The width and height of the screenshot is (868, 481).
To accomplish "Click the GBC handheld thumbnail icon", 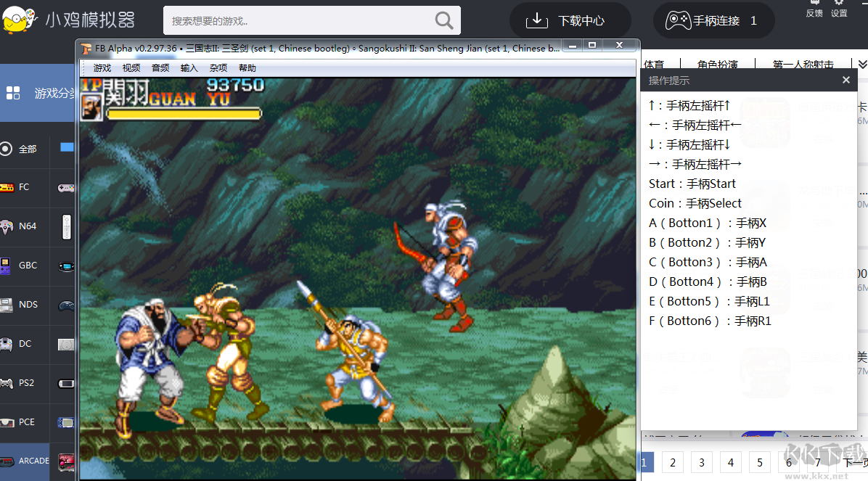I will pos(67,266).
